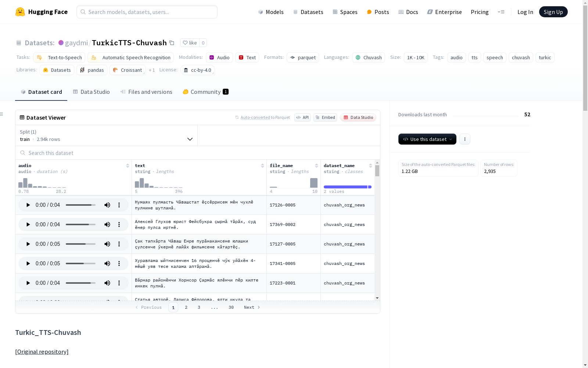Open the Croissant library tag
The height and width of the screenshot is (368, 588).
point(128,70)
